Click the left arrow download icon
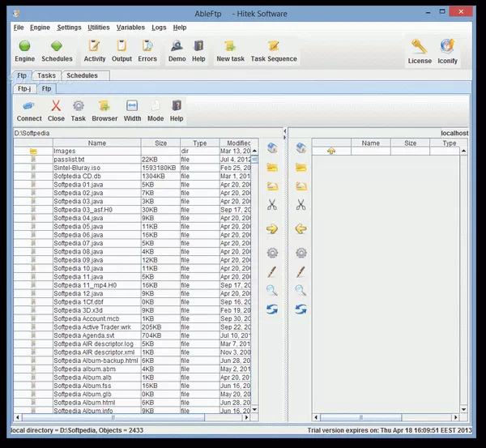 301,228
